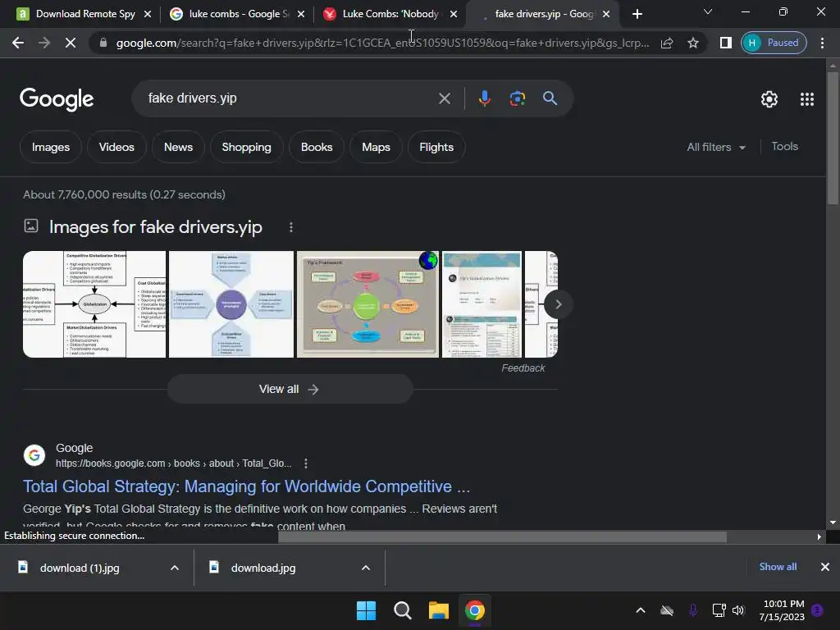Image resolution: width=840 pixels, height=630 pixels.
Task: Click the microphone tray icon
Action: coord(692,610)
